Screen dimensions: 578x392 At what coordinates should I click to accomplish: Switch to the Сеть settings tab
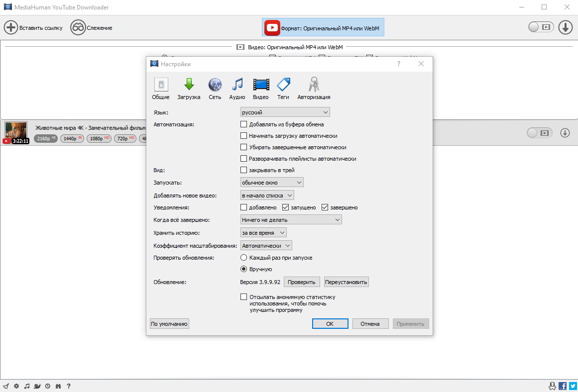click(215, 89)
